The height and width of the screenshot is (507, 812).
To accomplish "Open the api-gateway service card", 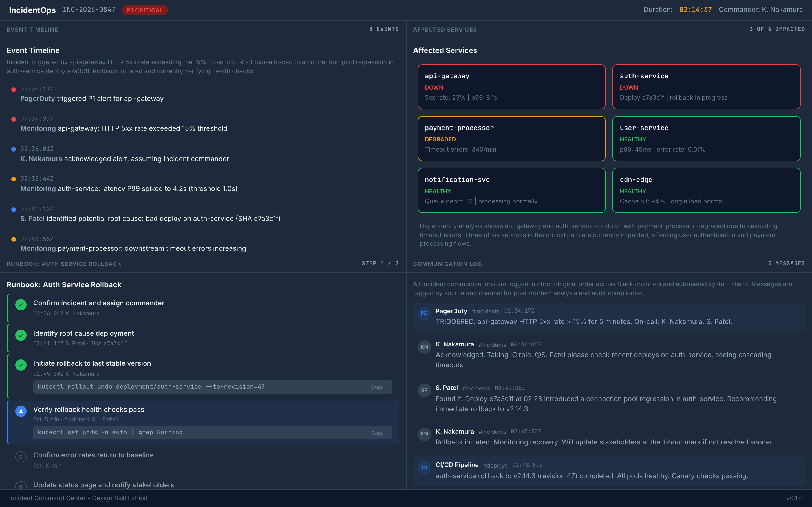I will [x=511, y=87].
